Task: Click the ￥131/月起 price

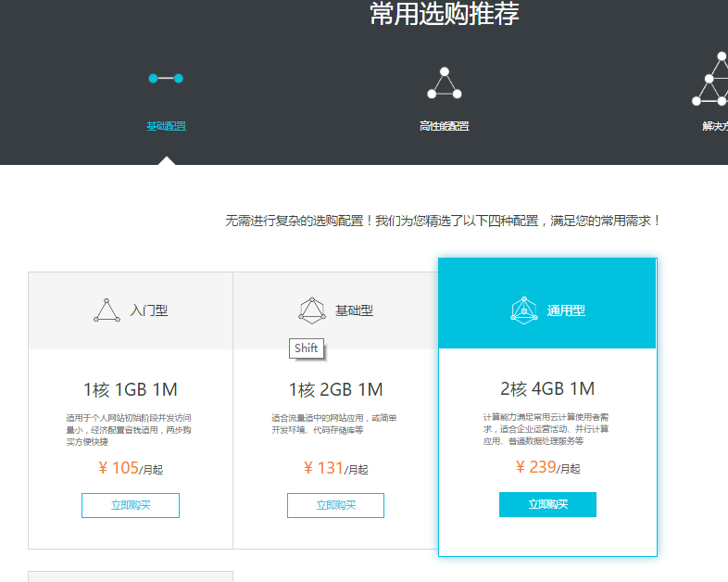Action: pos(335,468)
